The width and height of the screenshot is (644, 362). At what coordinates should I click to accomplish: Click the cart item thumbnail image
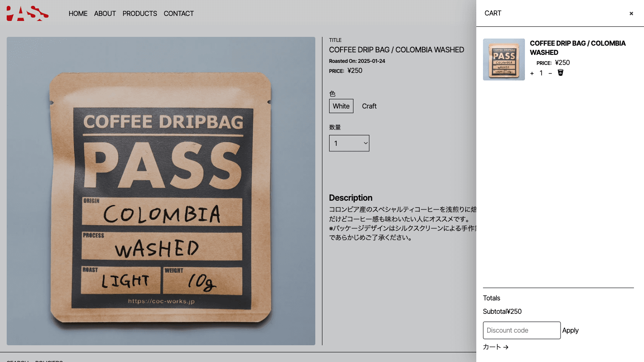[504, 59]
